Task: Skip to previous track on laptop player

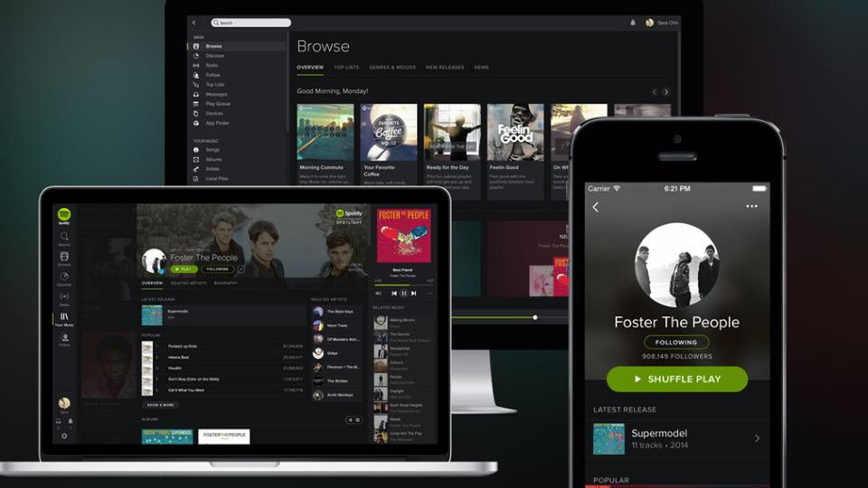Action: coord(394,293)
